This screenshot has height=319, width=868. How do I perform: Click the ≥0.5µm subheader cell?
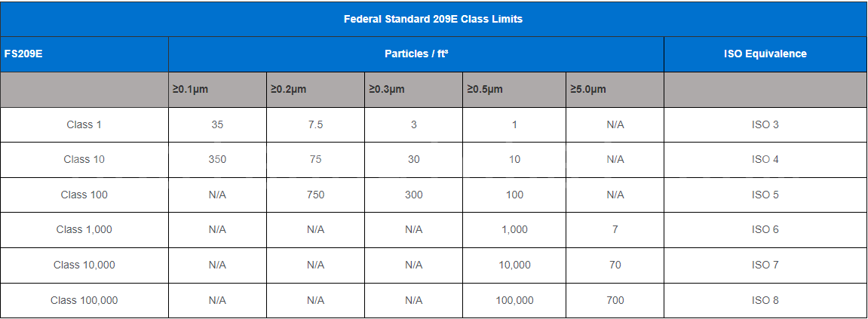(485, 90)
